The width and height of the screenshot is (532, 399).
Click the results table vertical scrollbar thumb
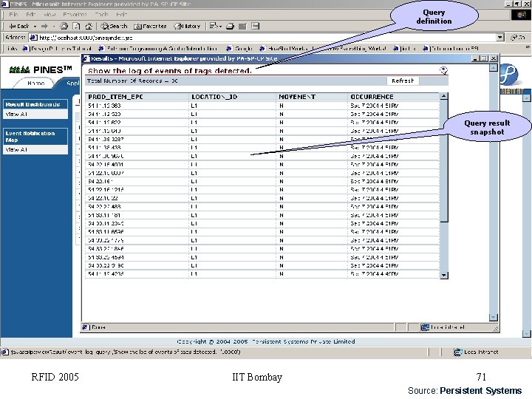tap(443, 161)
